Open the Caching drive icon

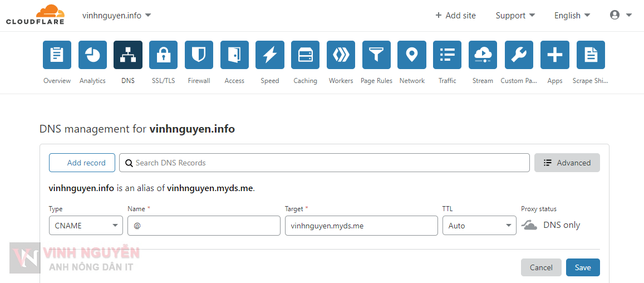coord(306,55)
